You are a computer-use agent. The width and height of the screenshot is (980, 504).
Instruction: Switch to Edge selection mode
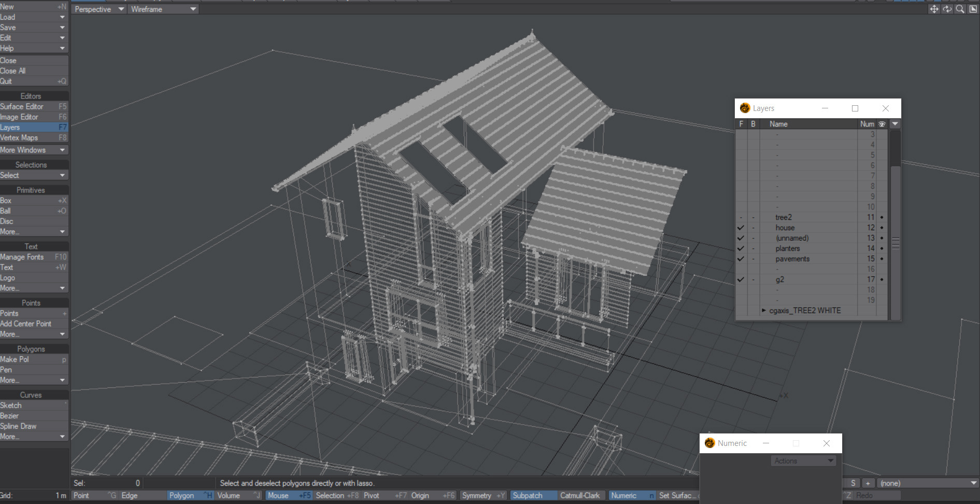142,495
